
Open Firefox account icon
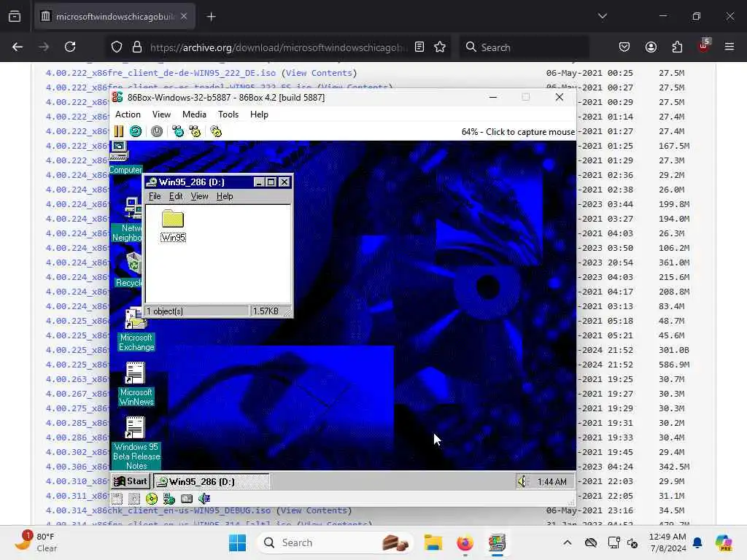pyautogui.click(x=651, y=47)
